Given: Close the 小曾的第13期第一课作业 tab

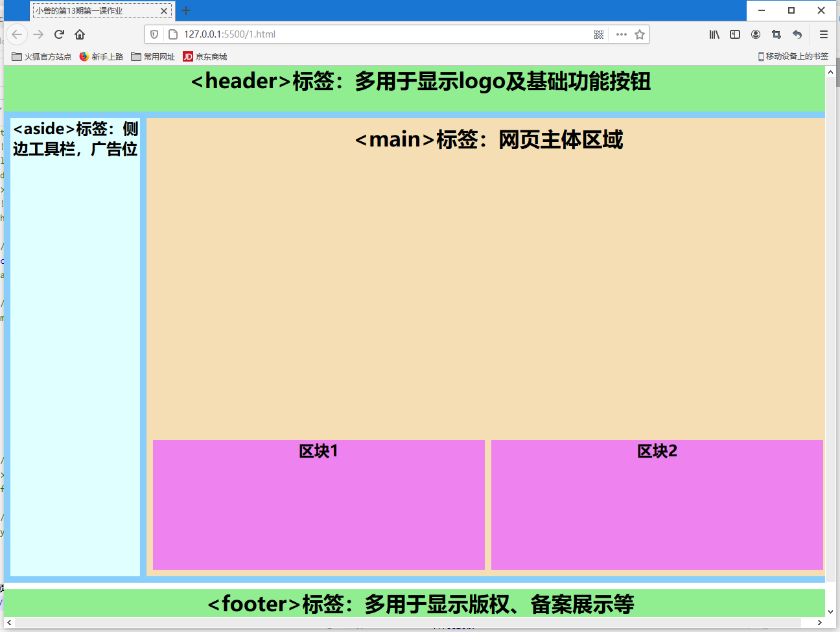Looking at the screenshot, I should (x=164, y=11).
